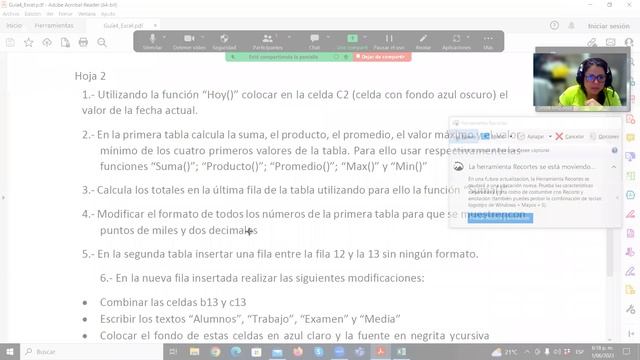The width and height of the screenshot is (640, 360).
Task: Click the notifications bell icon
Action: [571, 25]
